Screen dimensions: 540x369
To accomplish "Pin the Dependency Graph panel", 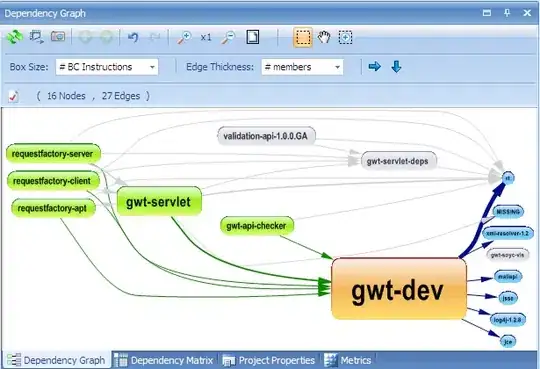I will click(507, 13).
